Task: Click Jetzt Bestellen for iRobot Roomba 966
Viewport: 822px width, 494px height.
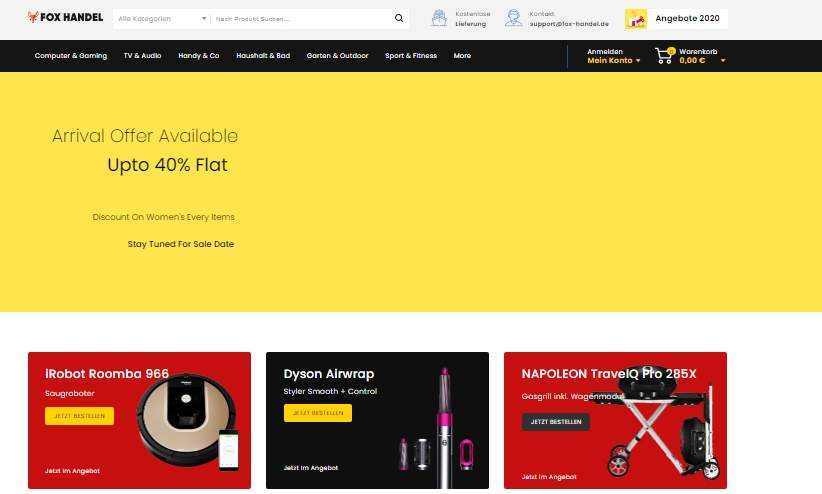Action: (x=80, y=416)
